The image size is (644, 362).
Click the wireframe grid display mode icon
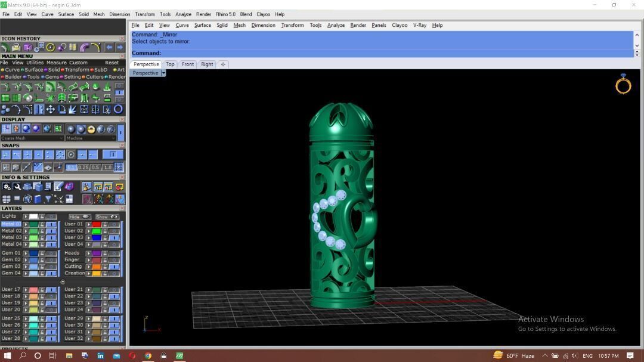6,129
